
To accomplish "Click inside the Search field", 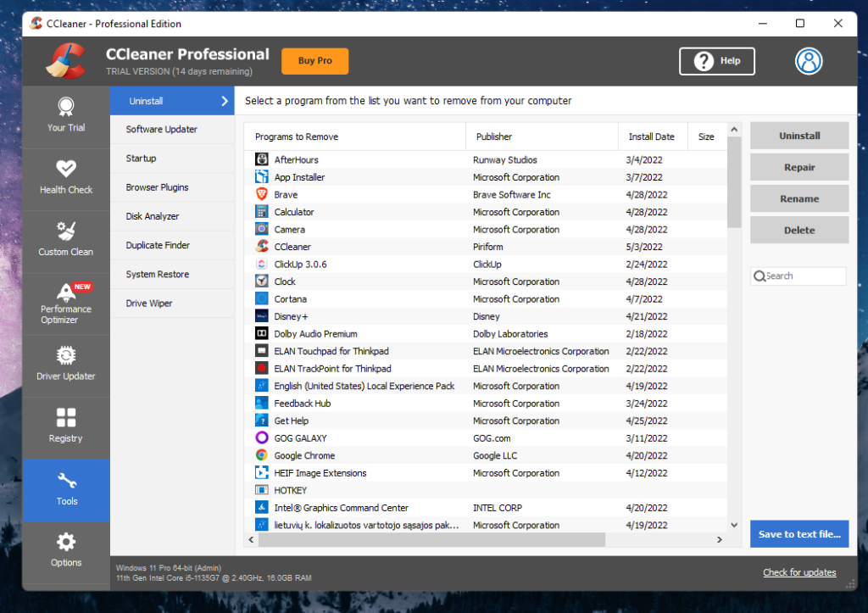I will 798,276.
